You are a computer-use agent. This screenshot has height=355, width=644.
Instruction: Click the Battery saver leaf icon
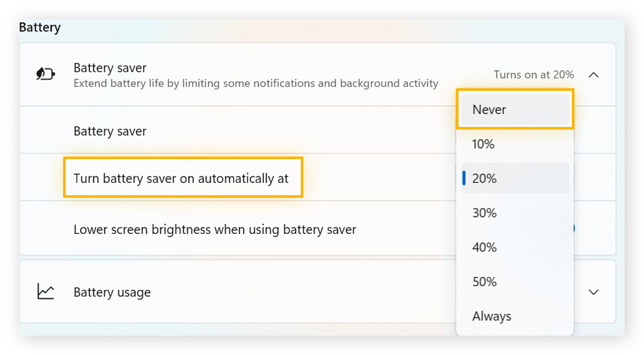coord(45,75)
